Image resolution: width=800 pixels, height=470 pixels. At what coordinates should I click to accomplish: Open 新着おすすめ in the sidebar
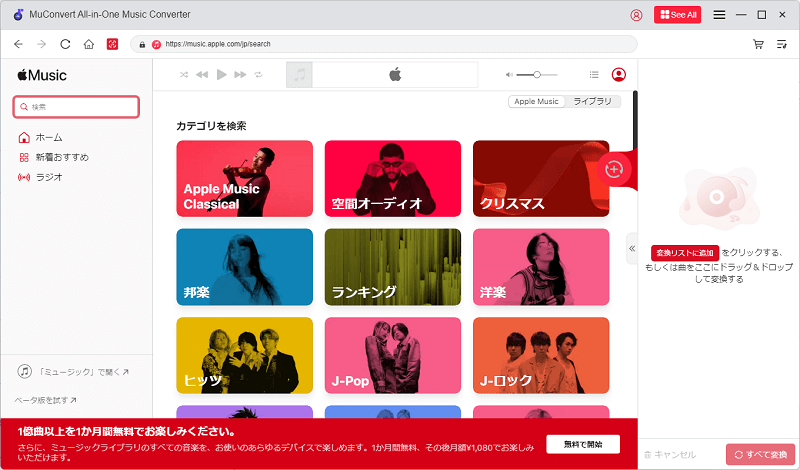pyautogui.click(x=54, y=157)
